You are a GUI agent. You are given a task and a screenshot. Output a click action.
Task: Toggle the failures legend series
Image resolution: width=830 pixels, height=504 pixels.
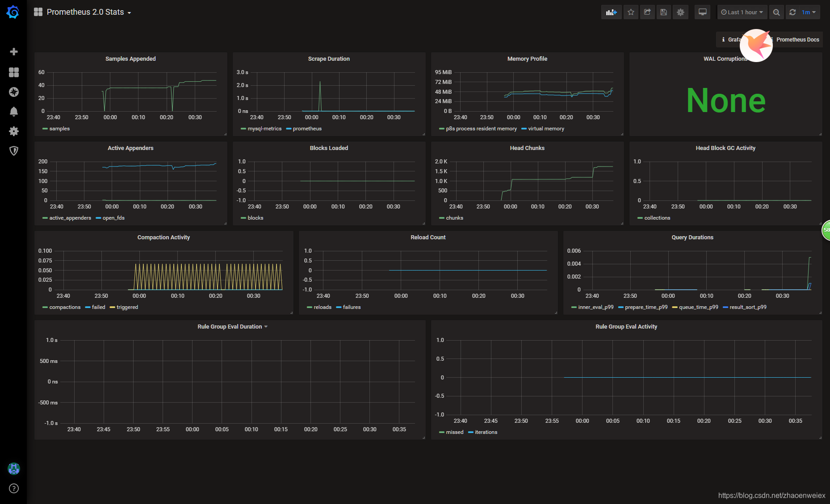tap(352, 307)
